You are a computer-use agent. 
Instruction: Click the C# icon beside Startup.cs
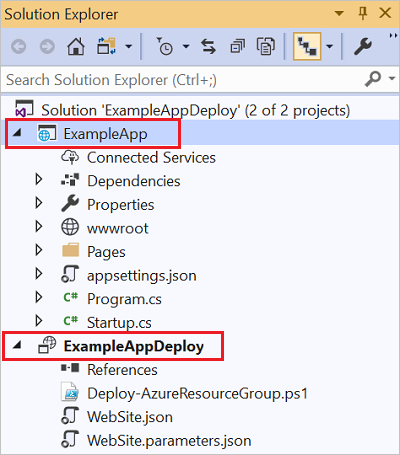(x=71, y=321)
